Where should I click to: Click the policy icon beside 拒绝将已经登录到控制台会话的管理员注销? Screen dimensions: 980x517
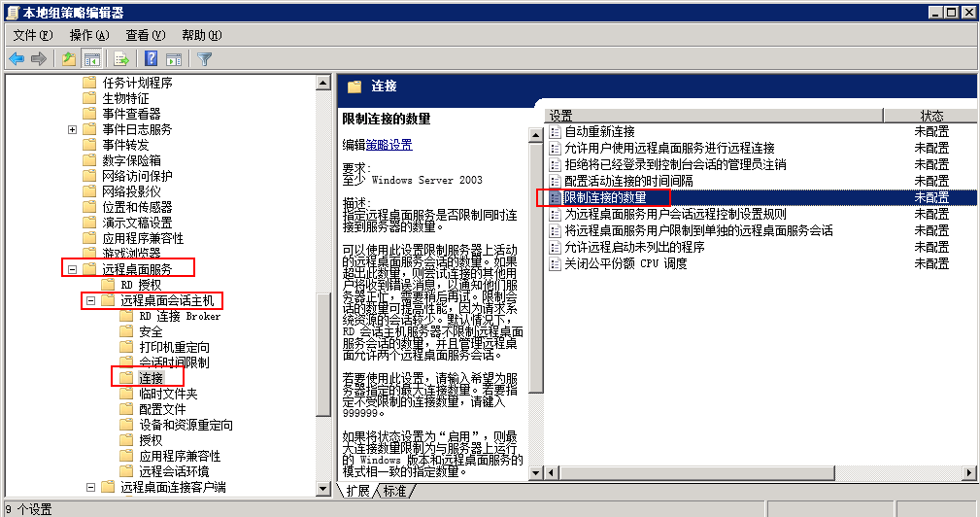pos(555,164)
